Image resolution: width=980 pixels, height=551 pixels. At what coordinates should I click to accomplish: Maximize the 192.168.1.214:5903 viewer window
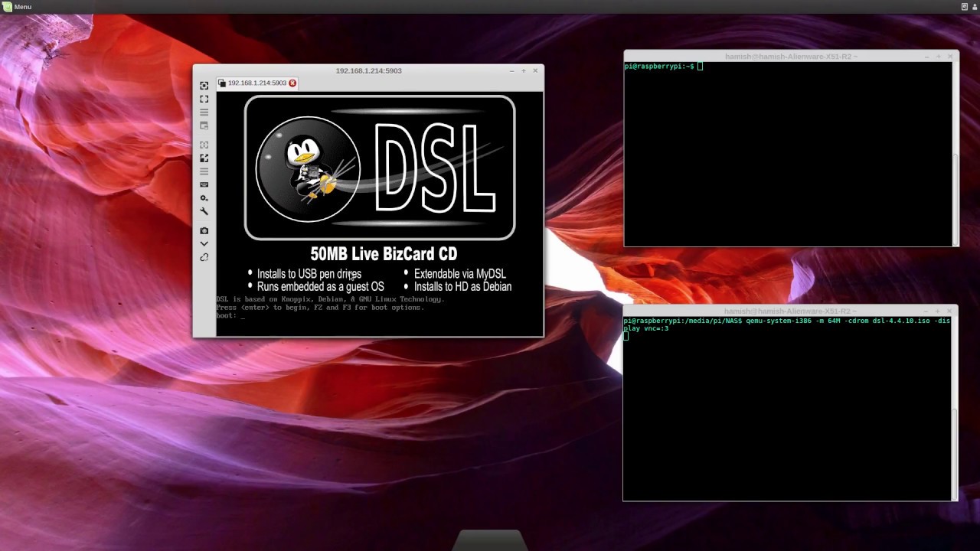click(524, 70)
